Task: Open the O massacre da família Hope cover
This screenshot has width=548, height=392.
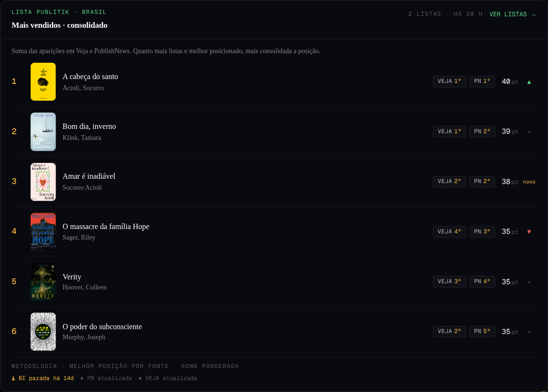Action: coord(43,231)
